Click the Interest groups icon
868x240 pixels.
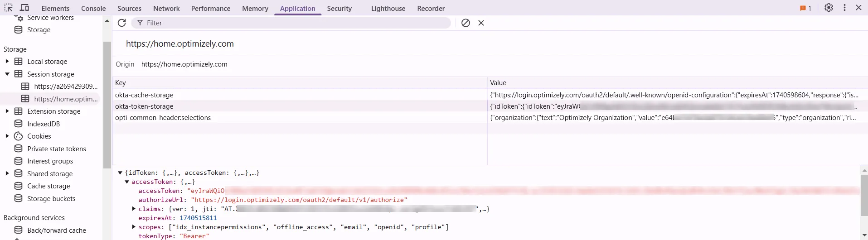click(x=19, y=161)
